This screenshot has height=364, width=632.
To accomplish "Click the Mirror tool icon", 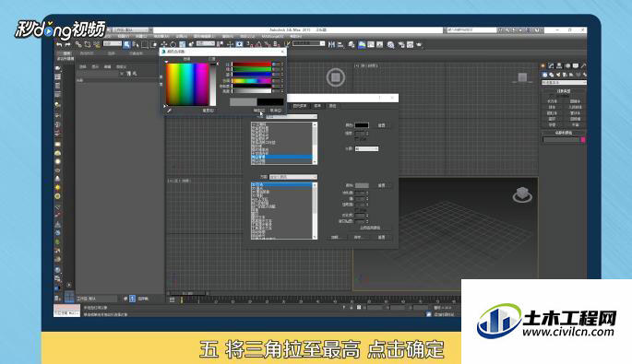I will (x=331, y=44).
